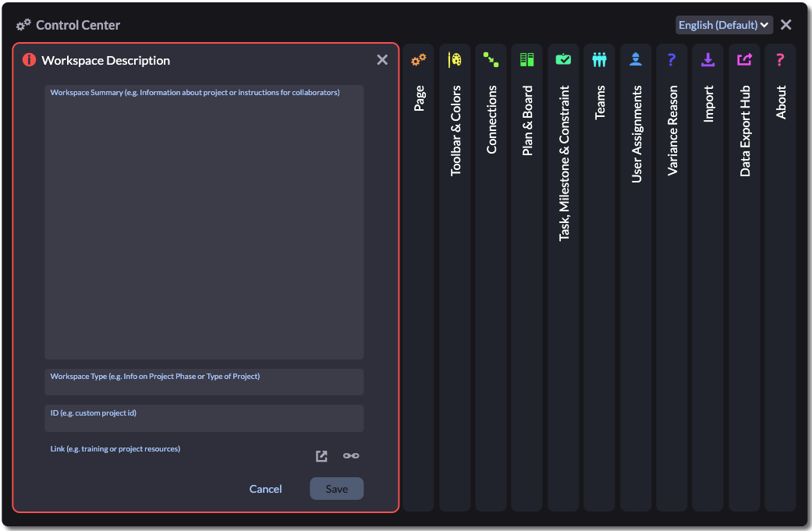Switch to the Toolbar & Colors tab label
The width and height of the screenshot is (812, 531).
pos(456,131)
